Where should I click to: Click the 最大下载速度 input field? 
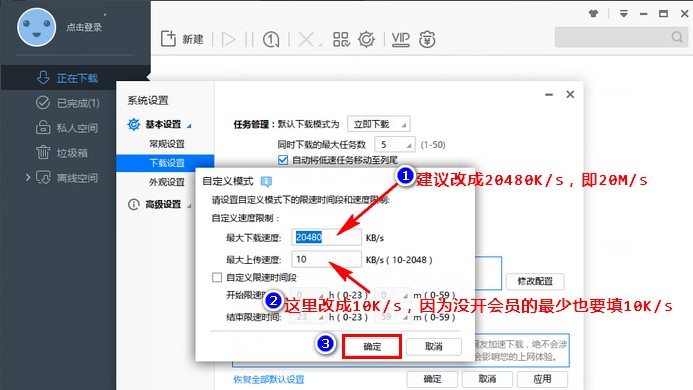[327, 237]
